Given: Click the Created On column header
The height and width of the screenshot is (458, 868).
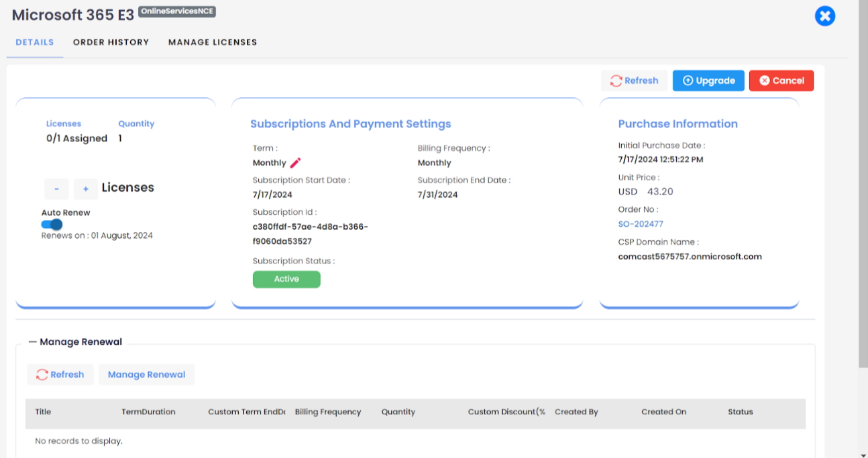Looking at the screenshot, I should point(663,412).
